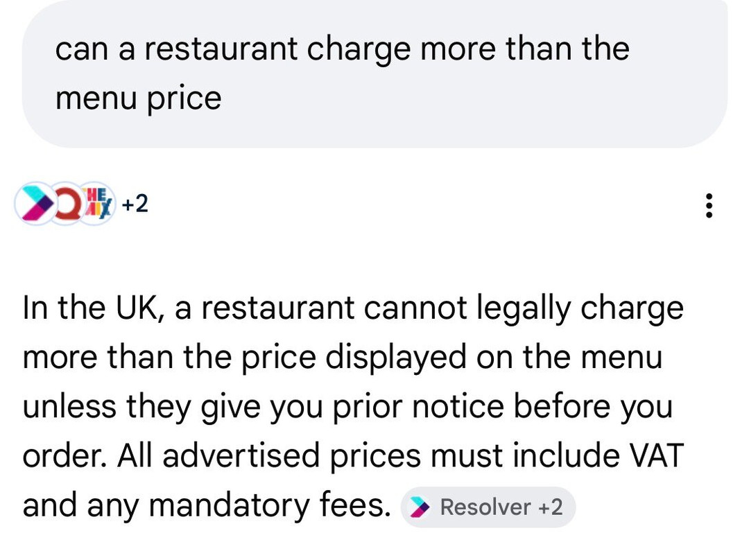Open the Resolver +2 citation chip
Viewport: 749px width, 560px height.
coord(488,507)
